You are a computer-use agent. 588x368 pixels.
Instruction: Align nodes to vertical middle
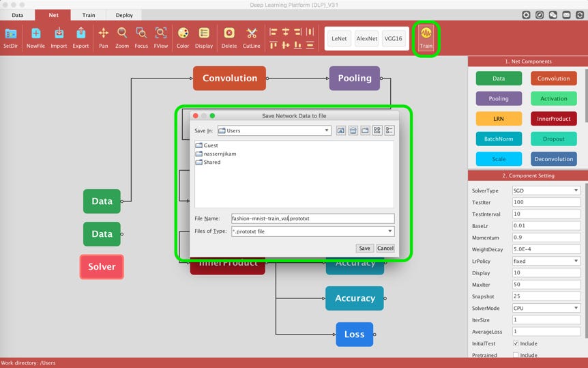286,45
